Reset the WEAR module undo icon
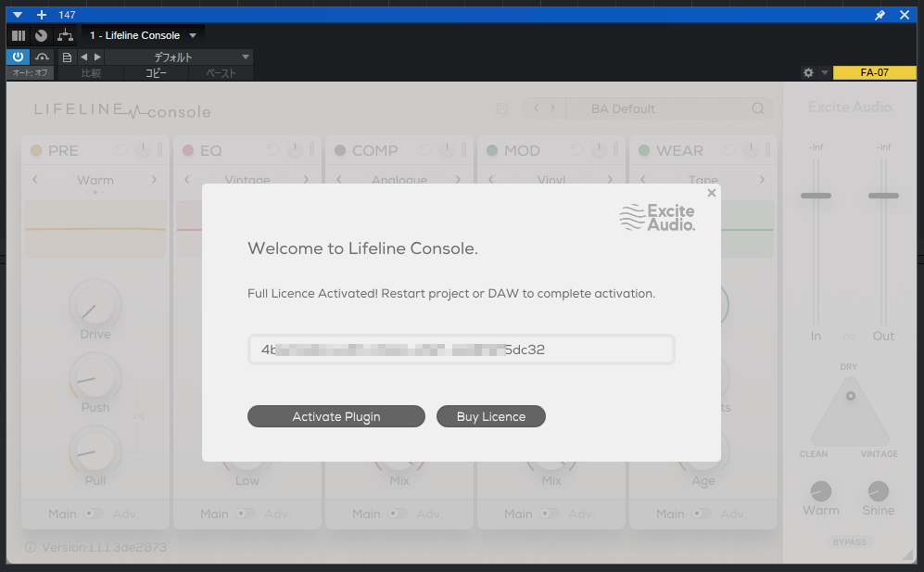 729,150
